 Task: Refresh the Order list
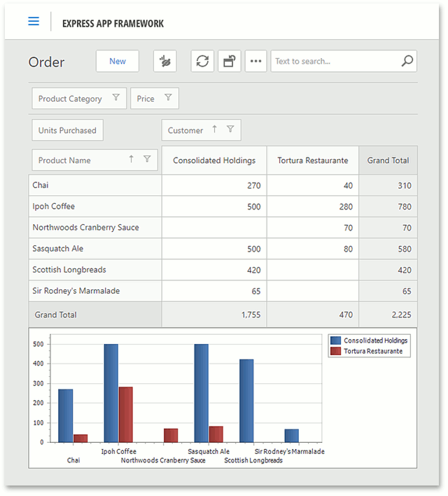tap(202, 61)
